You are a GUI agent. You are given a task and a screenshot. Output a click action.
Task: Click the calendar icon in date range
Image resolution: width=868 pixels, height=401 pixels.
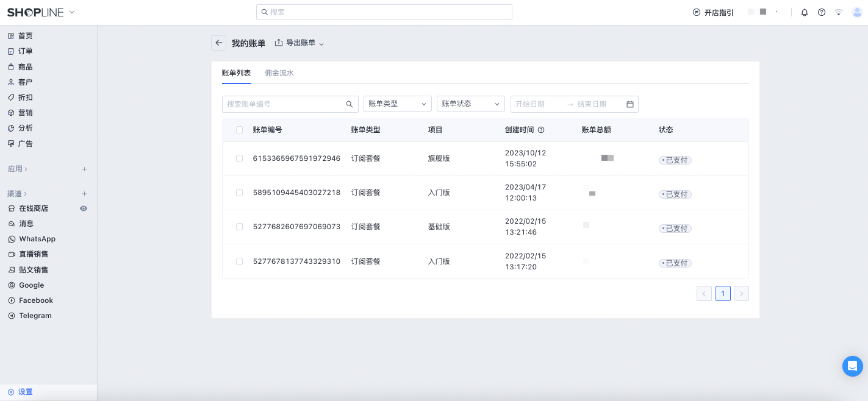(x=630, y=104)
